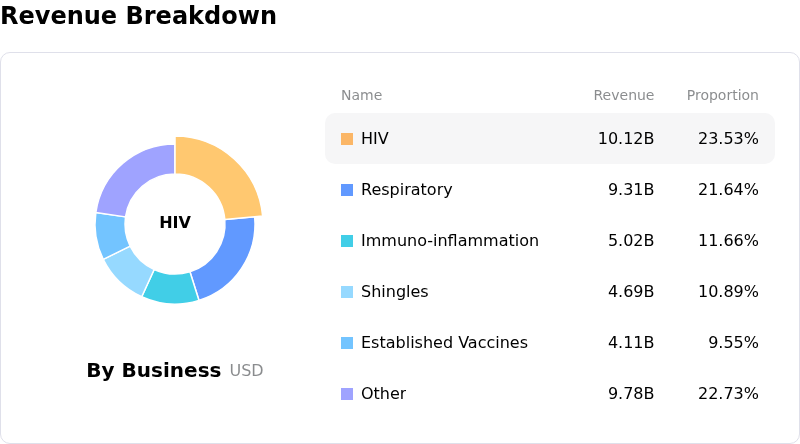Click the Name column header
The height and width of the screenshot is (444, 800).
pyautogui.click(x=361, y=96)
